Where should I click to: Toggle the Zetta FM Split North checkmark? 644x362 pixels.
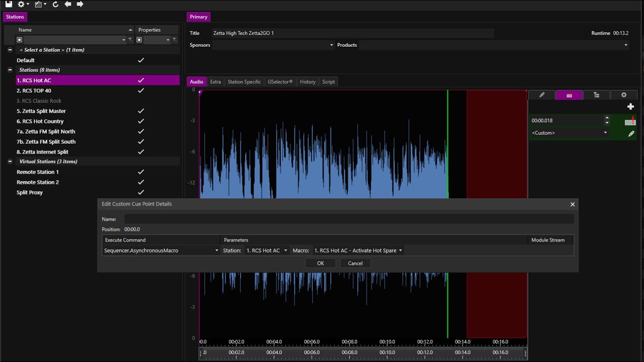pos(141,131)
